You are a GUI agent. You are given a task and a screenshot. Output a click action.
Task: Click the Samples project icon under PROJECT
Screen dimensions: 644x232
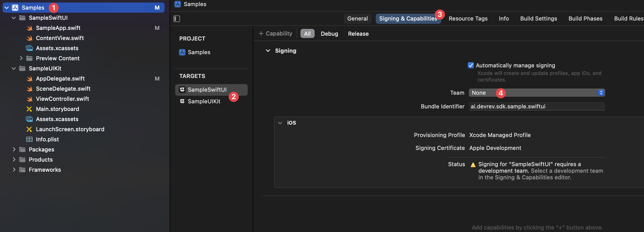182,52
